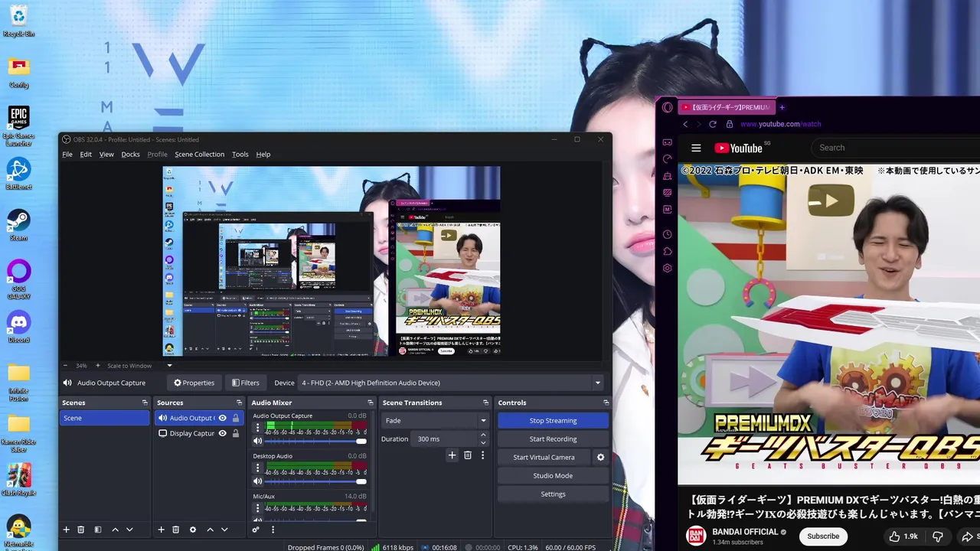
Task: Subscribe to BANDAI OFFICIAL channel
Action: click(823, 536)
